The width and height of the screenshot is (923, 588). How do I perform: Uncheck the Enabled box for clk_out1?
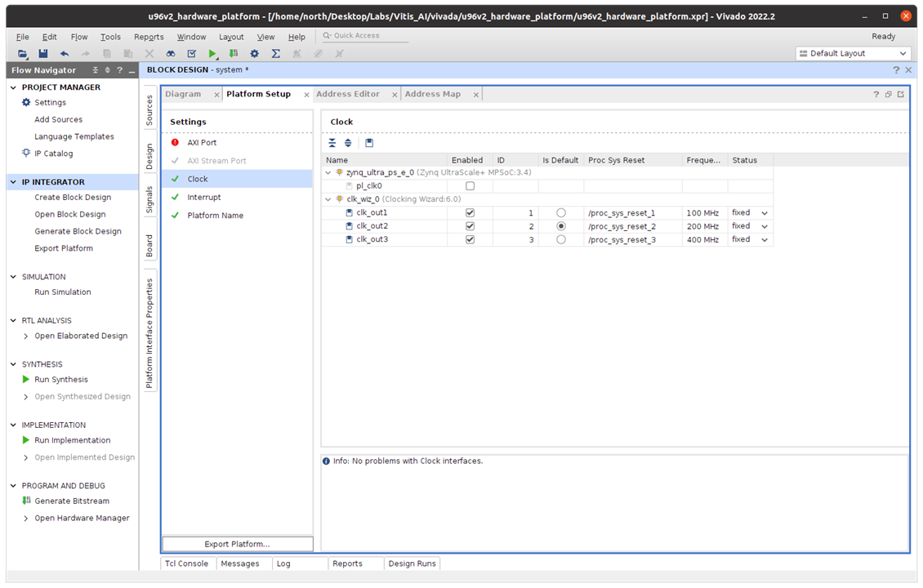point(470,213)
